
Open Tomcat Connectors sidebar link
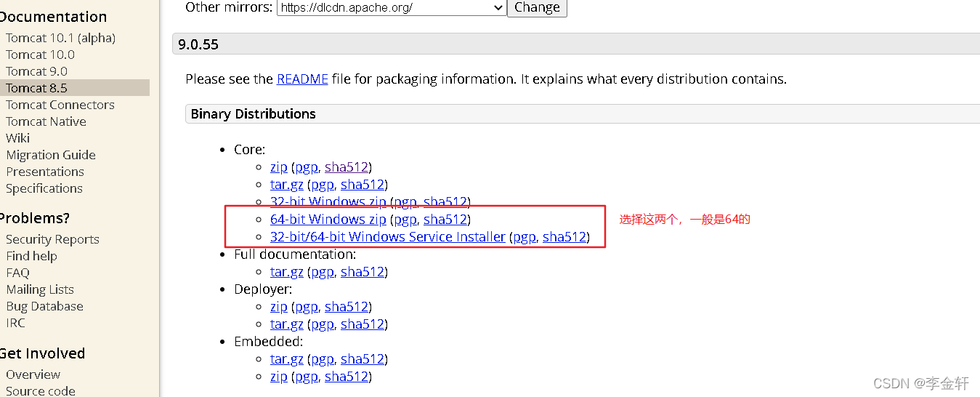coord(60,105)
